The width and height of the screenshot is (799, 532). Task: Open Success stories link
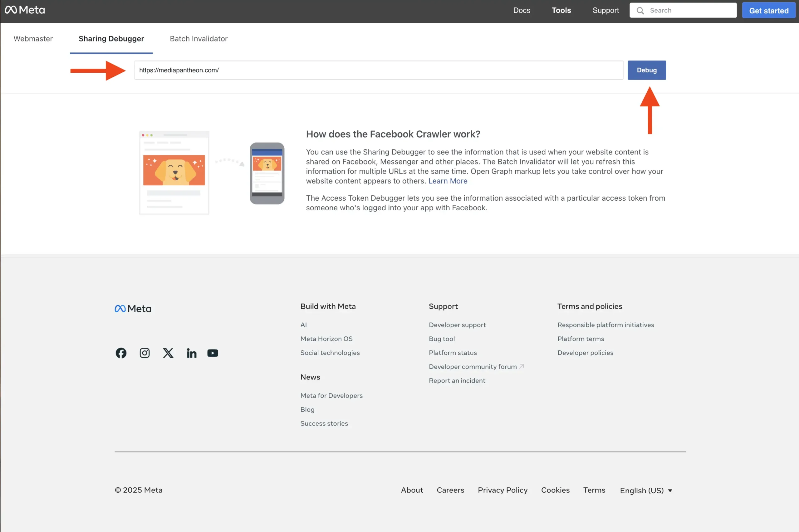pos(324,423)
